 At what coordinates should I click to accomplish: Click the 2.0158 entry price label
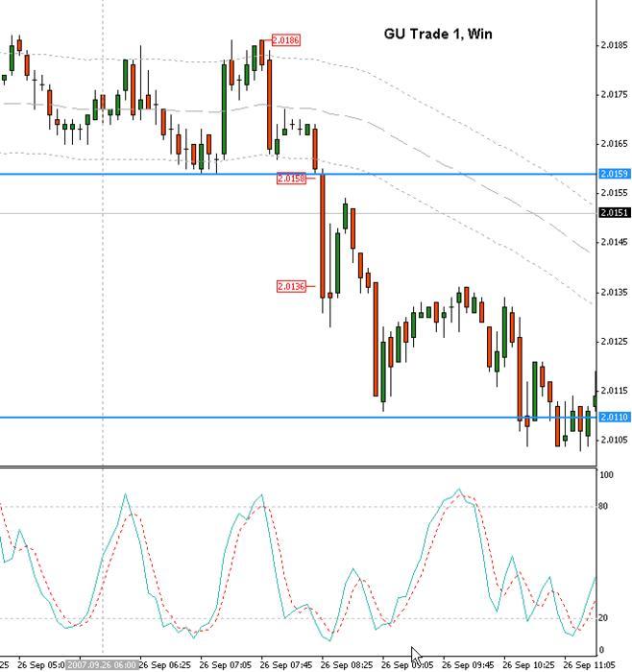[292, 179]
